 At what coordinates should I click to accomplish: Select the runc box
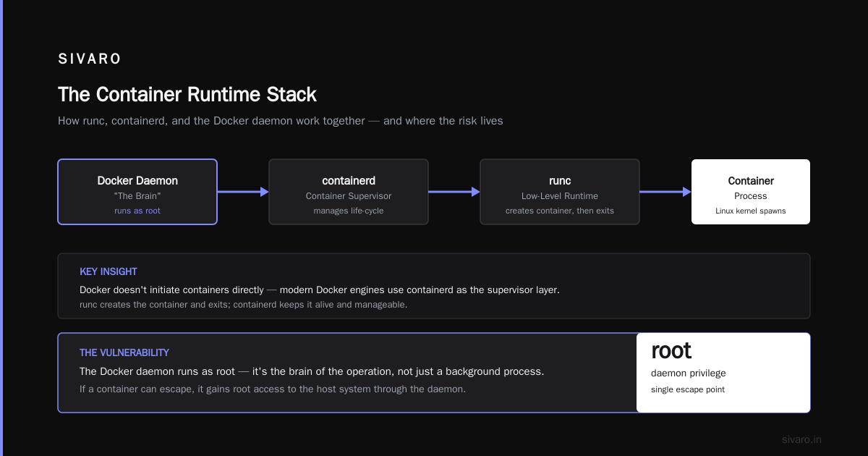560,192
